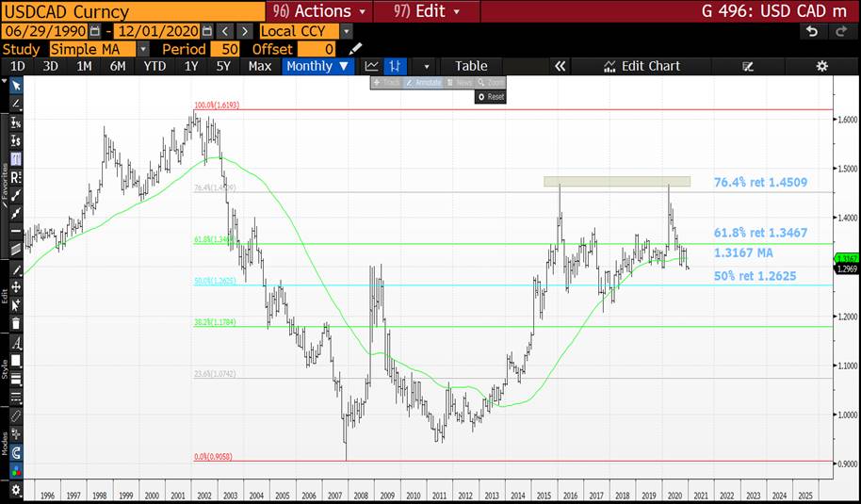Screen dimensions: 861x504
Task: Open the Local CCY currency dropdown
Action: coord(348,31)
